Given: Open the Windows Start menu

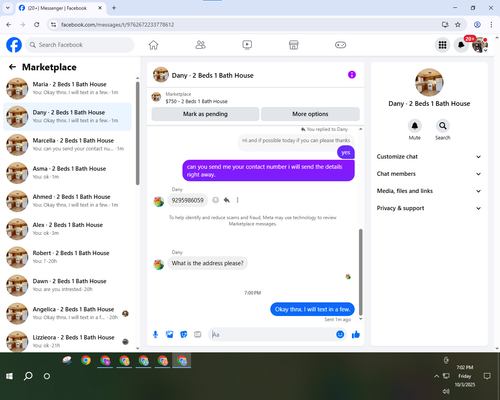Looking at the screenshot, I should point(9,376).
